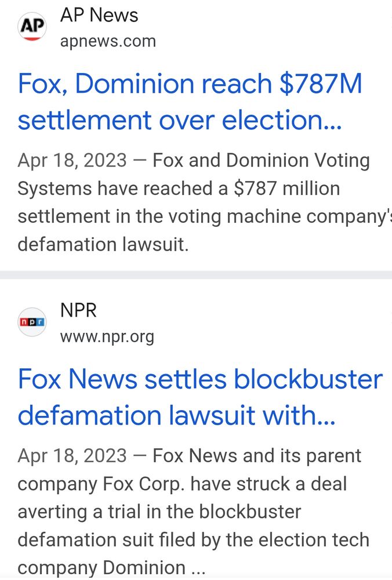Click 'defamation lawsuit with...' headline line
Screen dimensions: 392x580
click(x=176, y=416)
